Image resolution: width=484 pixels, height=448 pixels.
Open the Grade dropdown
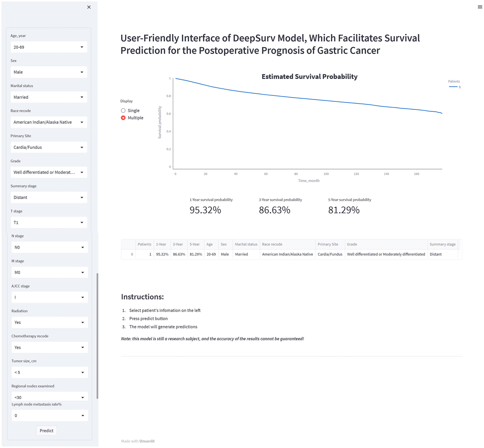pos(49,172)
